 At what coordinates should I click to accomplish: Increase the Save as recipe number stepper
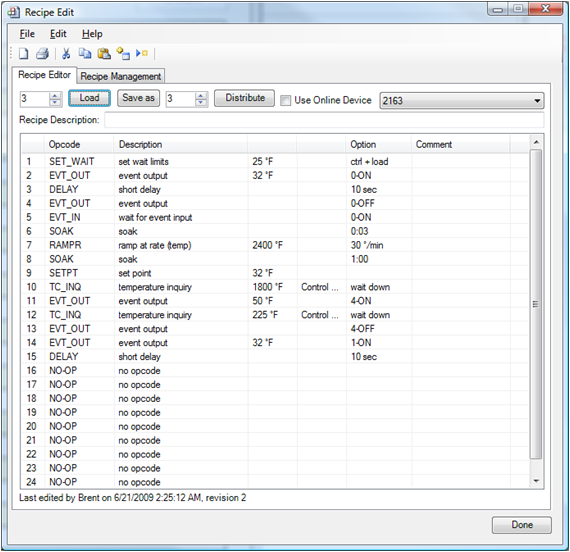pos(201,95)
